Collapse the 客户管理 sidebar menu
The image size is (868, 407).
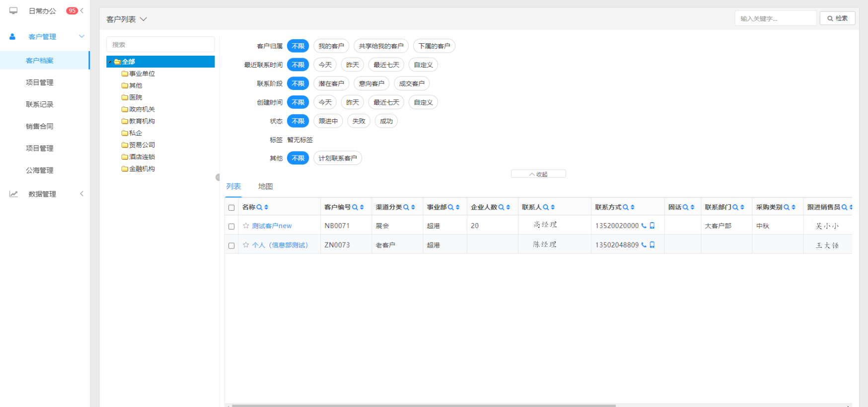click(82, 36)
